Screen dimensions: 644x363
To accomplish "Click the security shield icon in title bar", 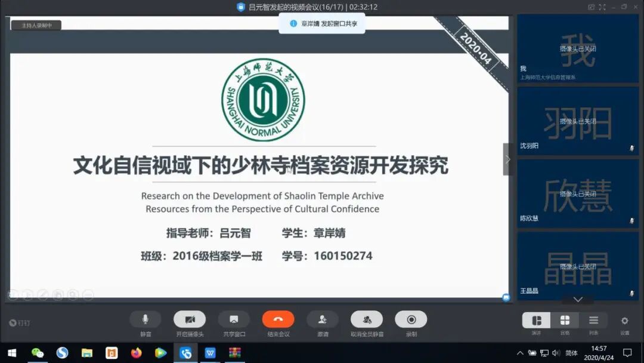I will [241, 7].
